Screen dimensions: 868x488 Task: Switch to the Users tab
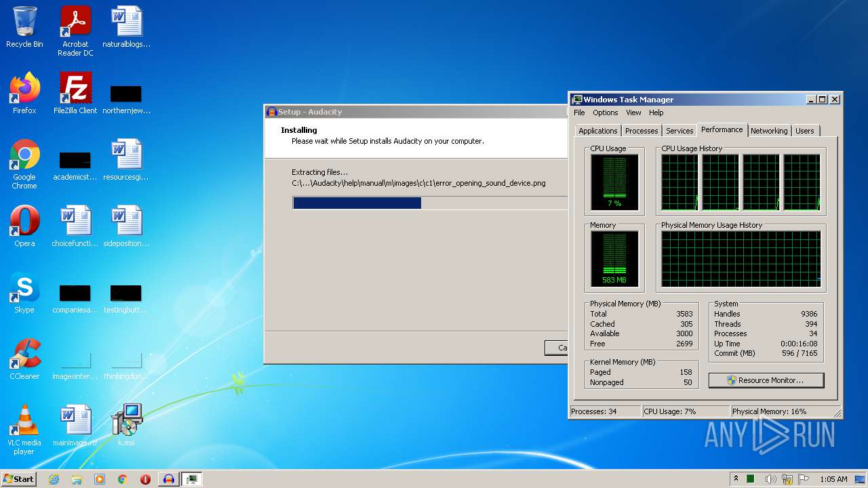(805, 131)
